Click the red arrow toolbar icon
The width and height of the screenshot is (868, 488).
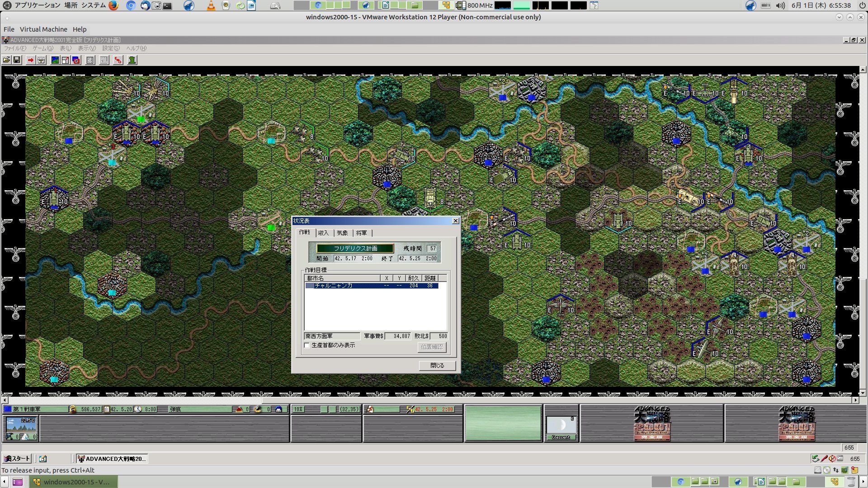[x=30, y=60]
